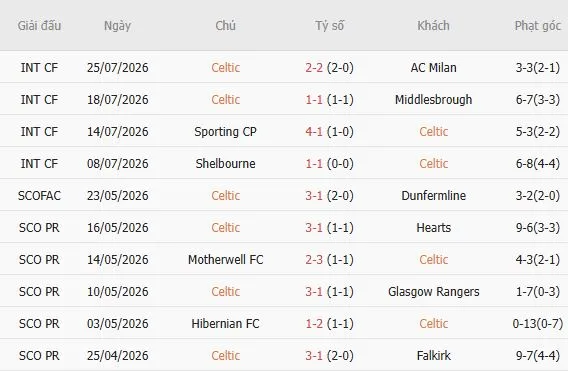Open the AC Milan team link
Image resolution: width=568 pixels, height=371 pixels.
(433, 68)
